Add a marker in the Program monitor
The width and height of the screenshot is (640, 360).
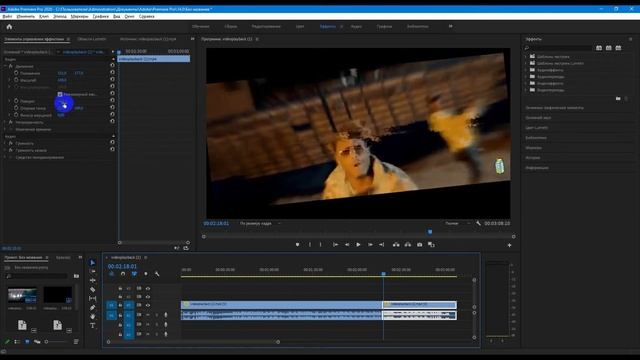(x=298, y=244)
